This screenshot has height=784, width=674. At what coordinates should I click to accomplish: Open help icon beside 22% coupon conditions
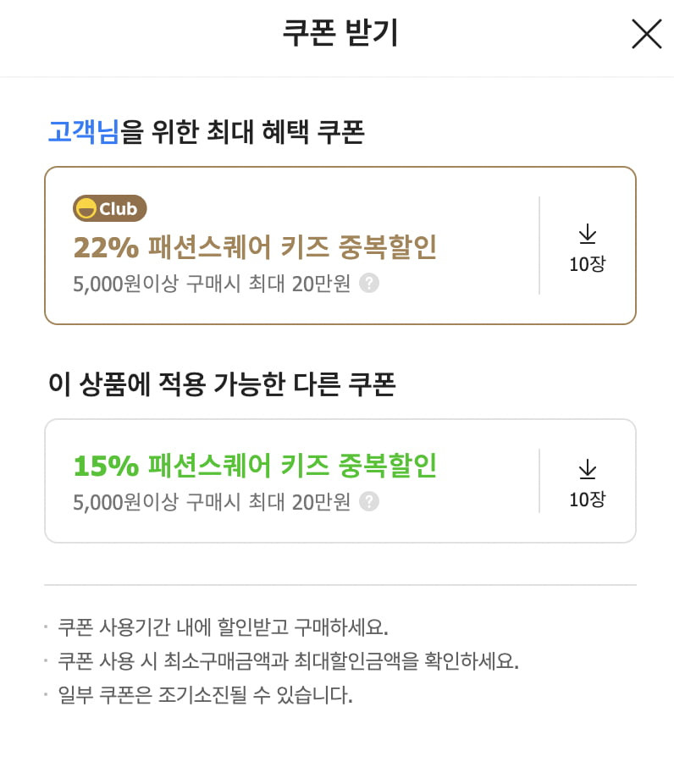click(x=369, y=283)
